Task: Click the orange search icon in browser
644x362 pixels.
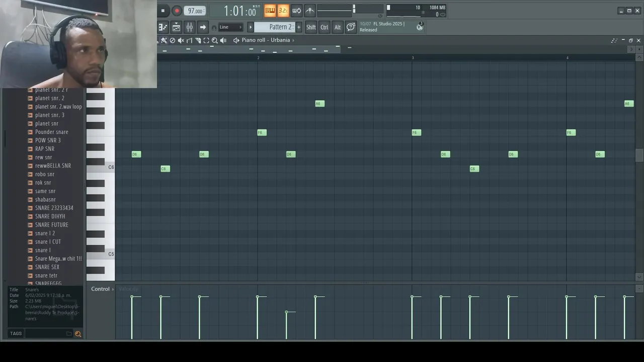Action: (78, 333)
